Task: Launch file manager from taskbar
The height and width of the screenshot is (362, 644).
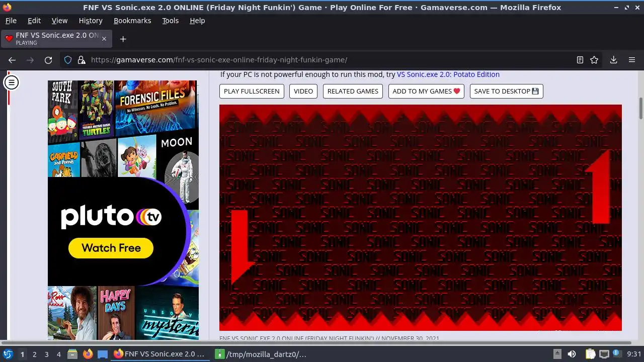Action: (x=72, y=354)
